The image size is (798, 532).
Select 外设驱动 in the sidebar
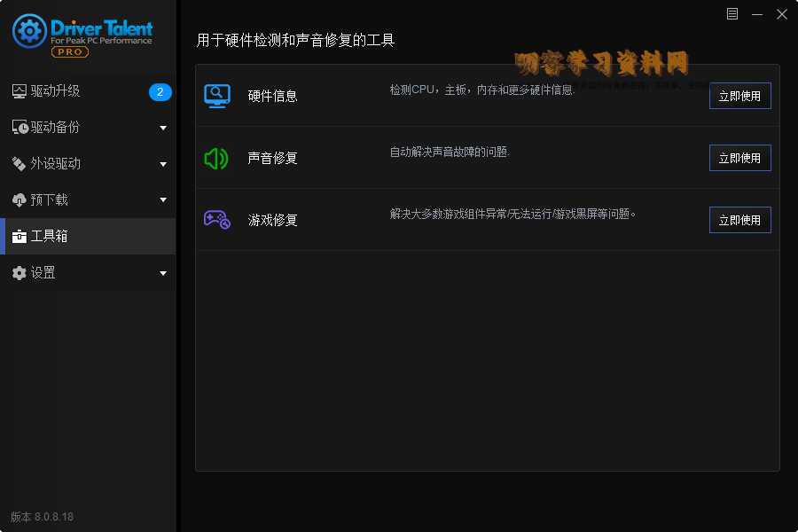55,164
